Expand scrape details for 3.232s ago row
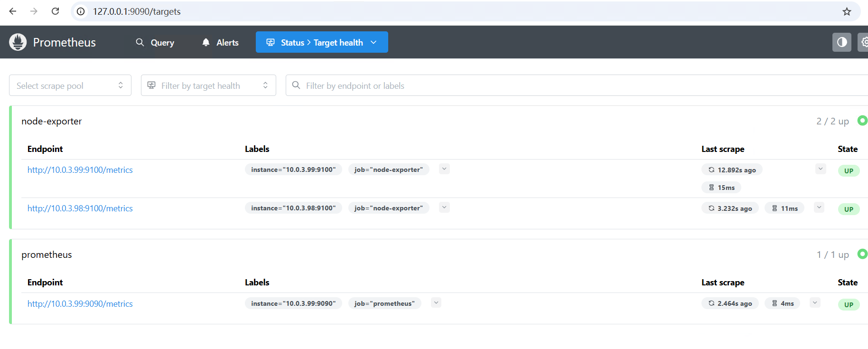 tap(819, 208)
